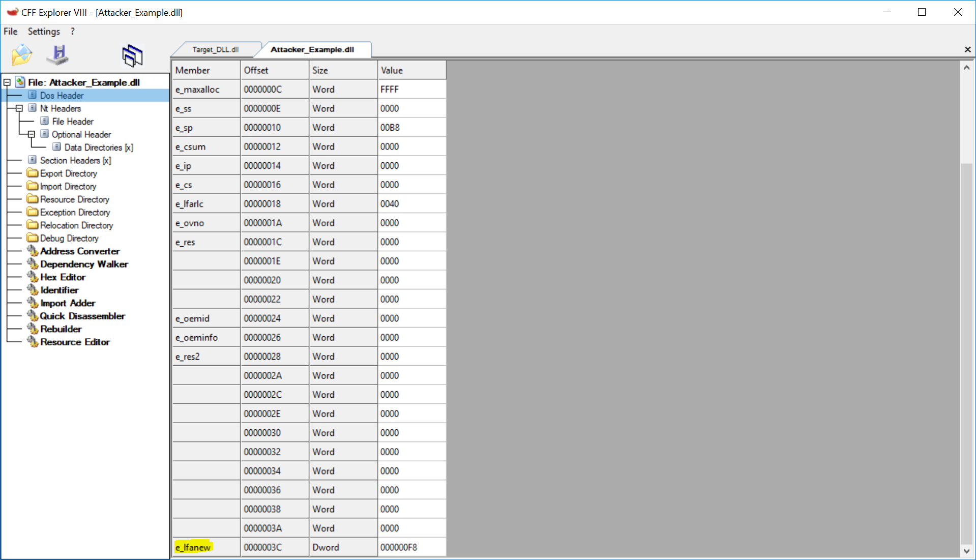The image size is (976, 560).
Task: Click the Address Converter tool icon
Action: click(33, 251)
